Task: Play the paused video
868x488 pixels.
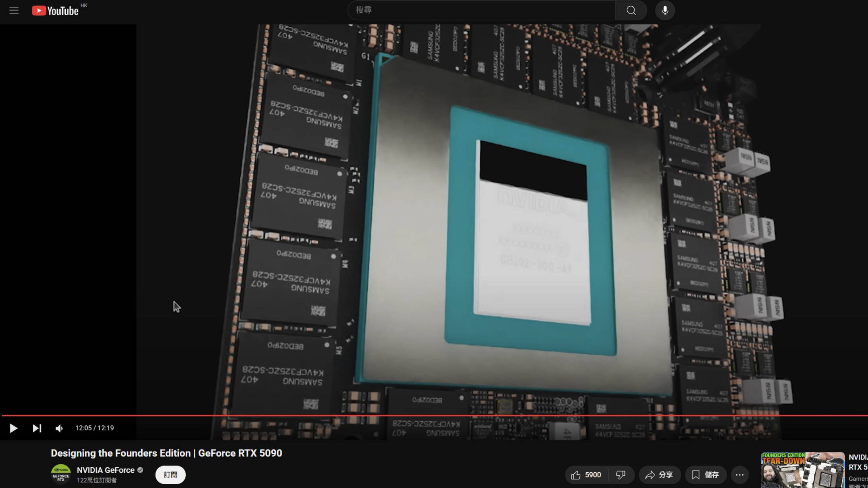Action: coord(13,428)
